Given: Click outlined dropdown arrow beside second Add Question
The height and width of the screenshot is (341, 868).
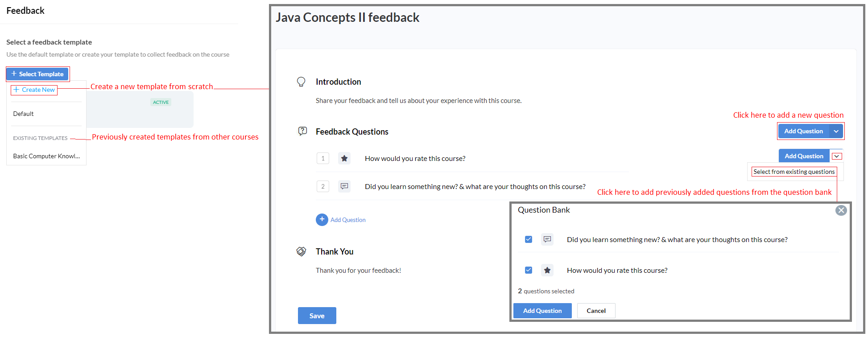Looking at the screenshot, I should pyautogui.click(x=837, y=156).
